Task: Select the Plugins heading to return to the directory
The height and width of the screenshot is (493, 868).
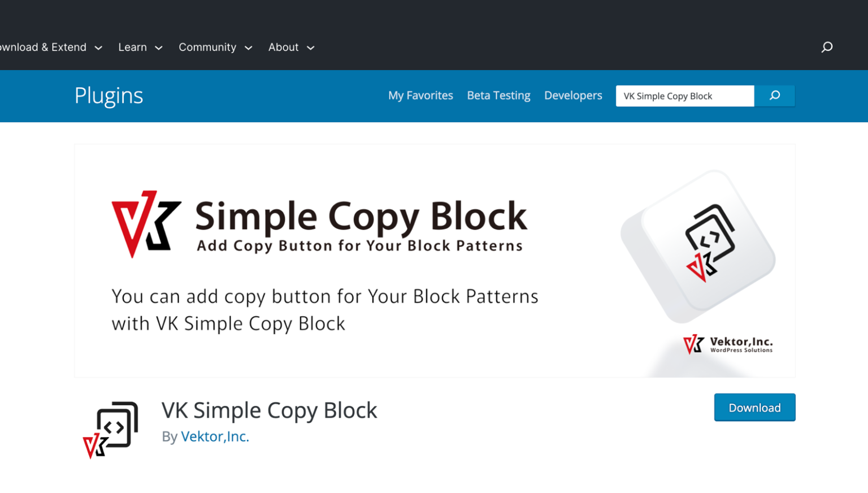Action: click(x=108, y=96)
